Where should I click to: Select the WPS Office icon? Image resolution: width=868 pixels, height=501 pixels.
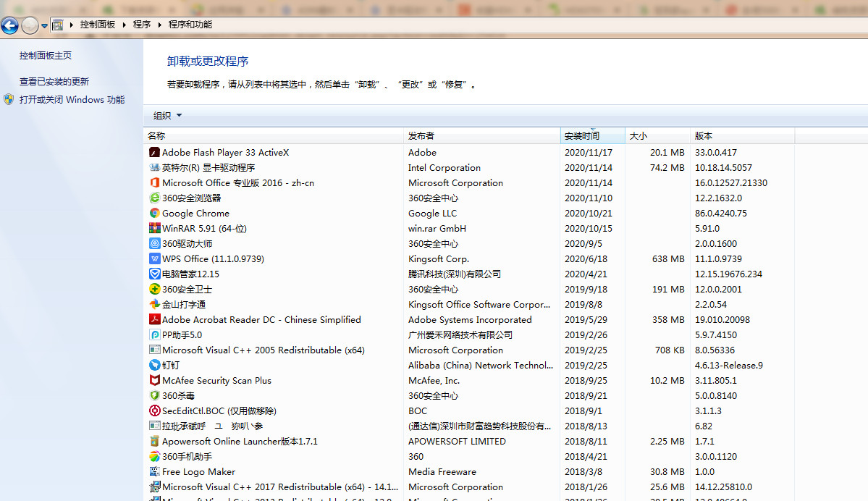coord(153,258)
